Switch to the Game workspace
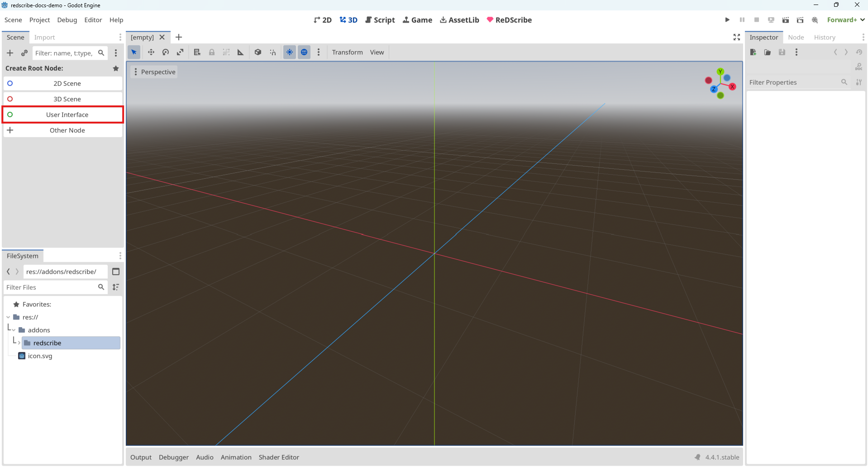This screenshot has height=467, width=868. click(417, 20)
